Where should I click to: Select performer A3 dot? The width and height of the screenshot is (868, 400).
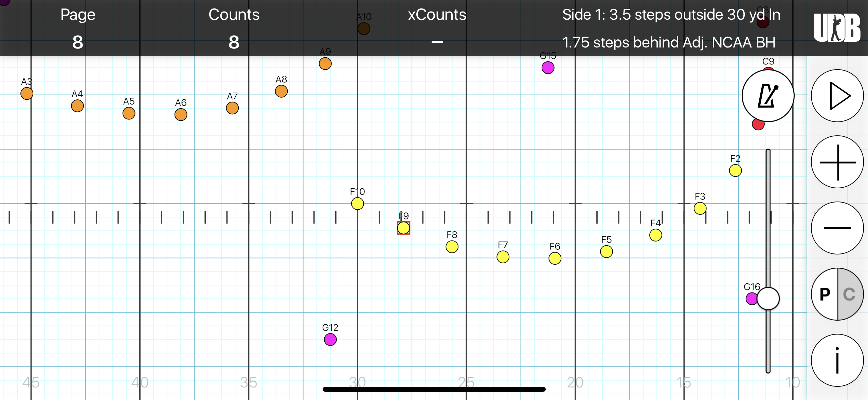coord(27,93)
